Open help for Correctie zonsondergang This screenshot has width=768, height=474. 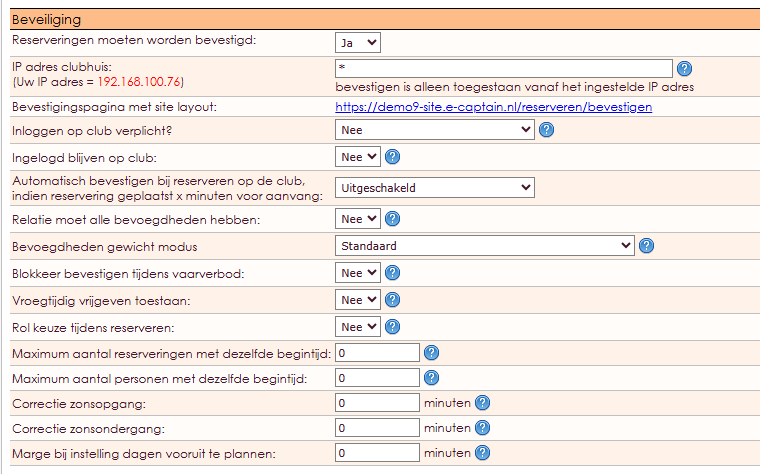482,428
